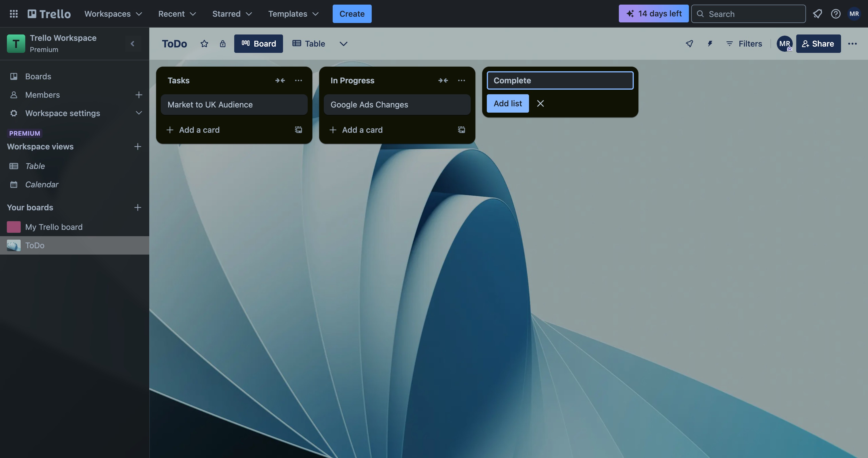
Task: Open the board menu ellipsis
Action: pyautogui.click(x=852, y=43)
